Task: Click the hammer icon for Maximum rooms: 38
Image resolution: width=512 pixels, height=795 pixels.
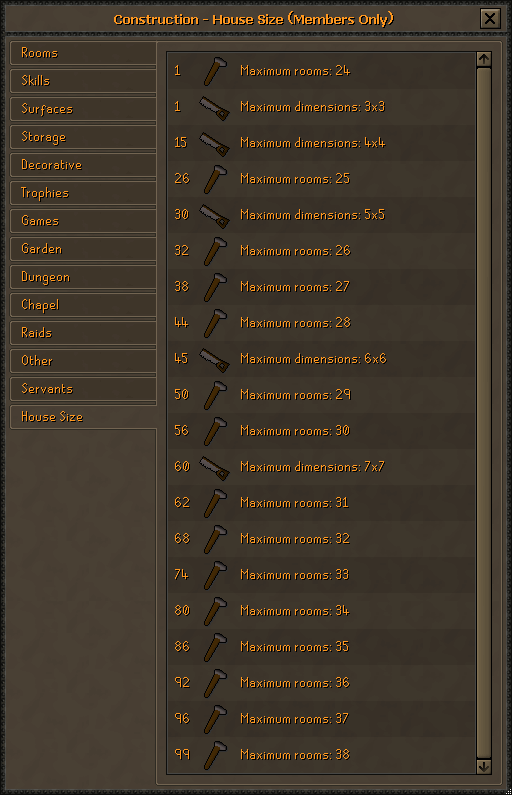Action: tap(215, 755)
